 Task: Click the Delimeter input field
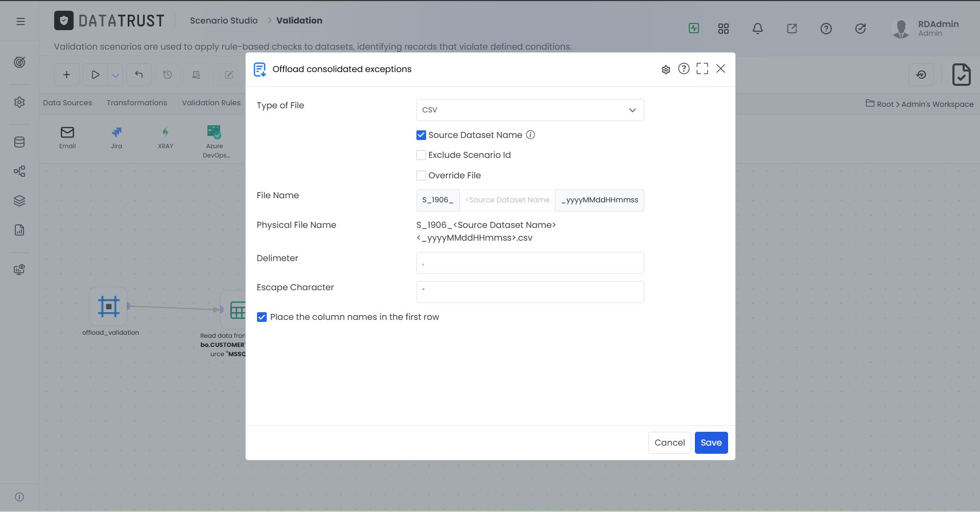pyautogui.click(x=530, y=263)
